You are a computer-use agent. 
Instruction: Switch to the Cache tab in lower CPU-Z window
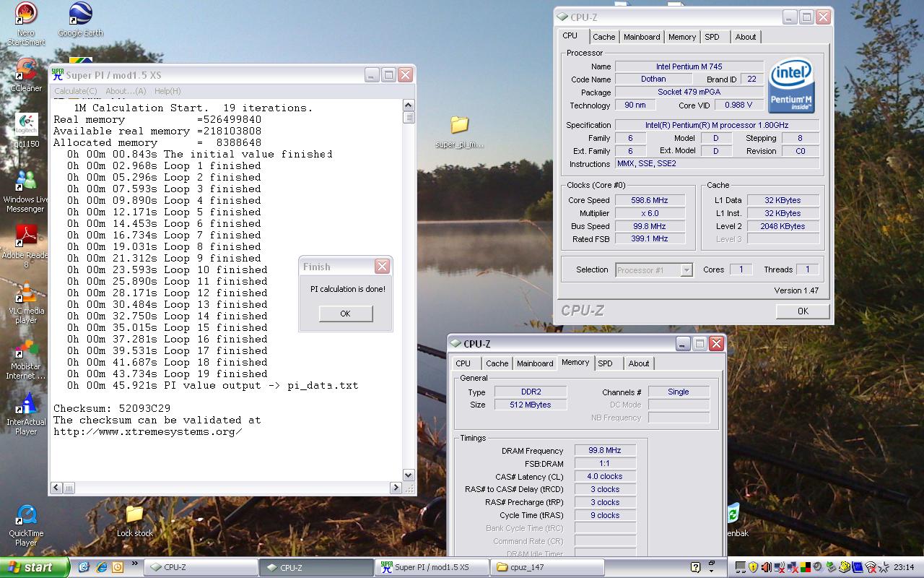(497, 363)
